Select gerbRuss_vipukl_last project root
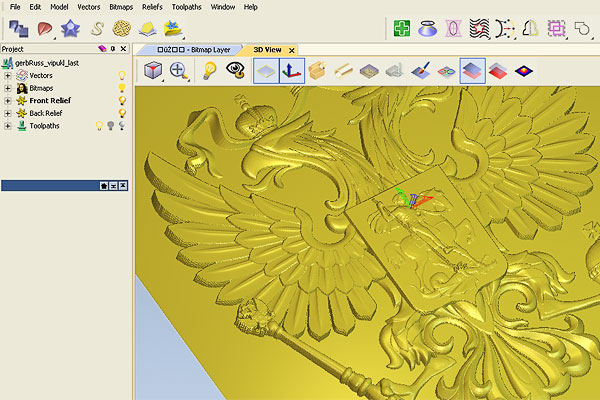The height and width of the screenshot is (400, 600). coord(47,63)
